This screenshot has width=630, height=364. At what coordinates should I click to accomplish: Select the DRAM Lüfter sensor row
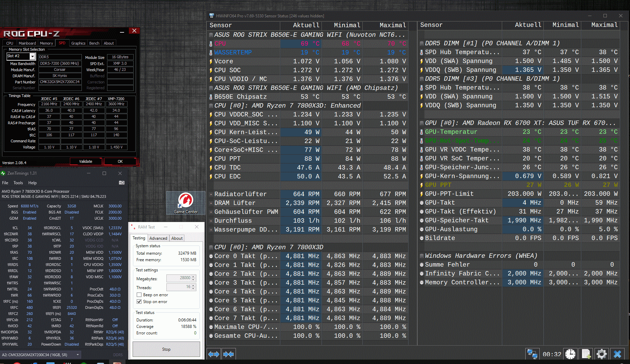pyautogui.click(x=308, y=203)
